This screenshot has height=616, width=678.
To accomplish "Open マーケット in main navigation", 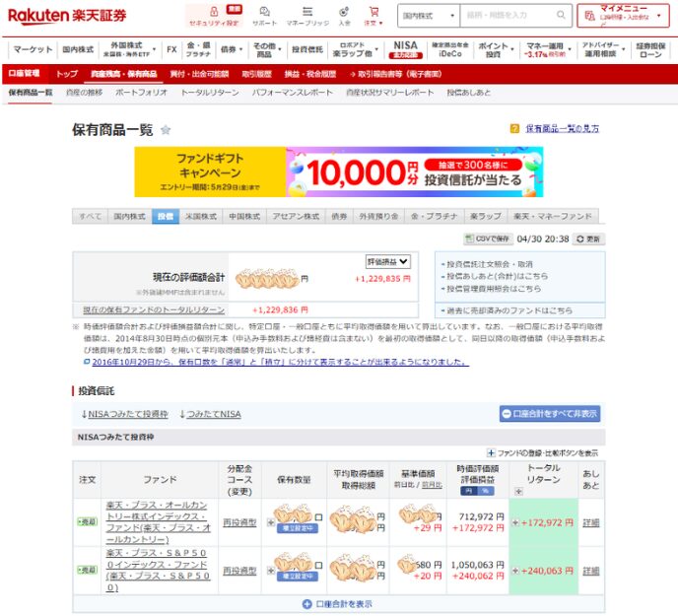I will click(33, 49).
